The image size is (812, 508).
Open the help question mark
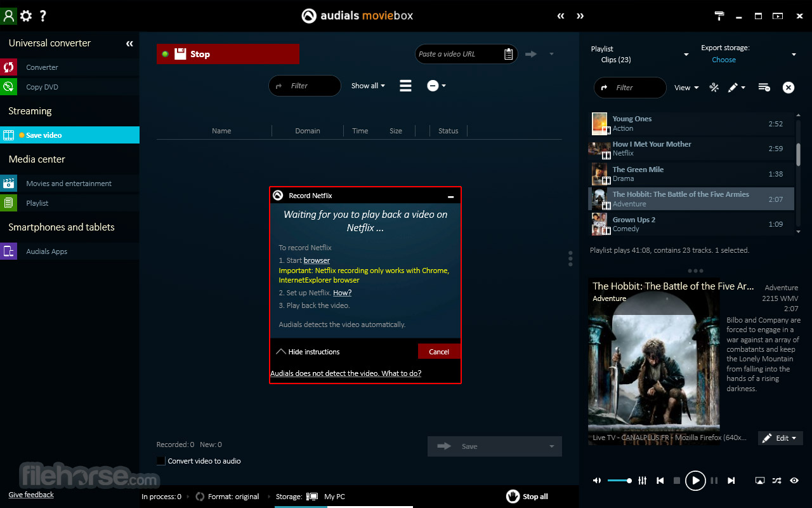coord(43,16)
